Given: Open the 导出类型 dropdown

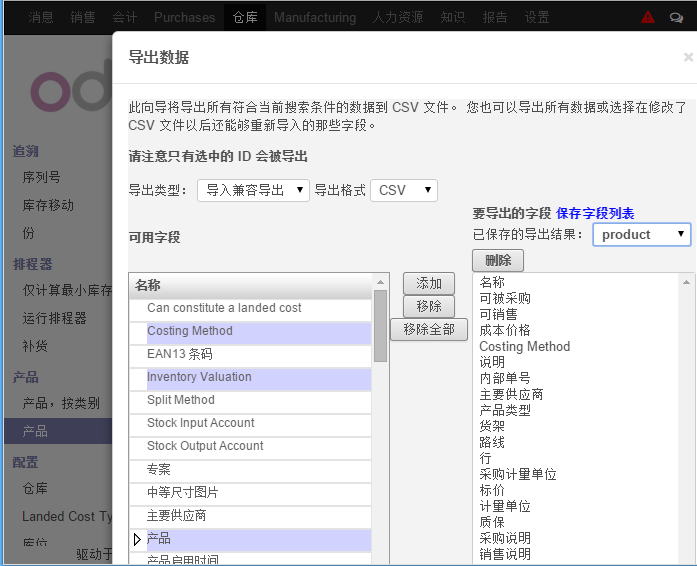Looking at the screenshot, I should pyautogui.click(x=253, y=190).
